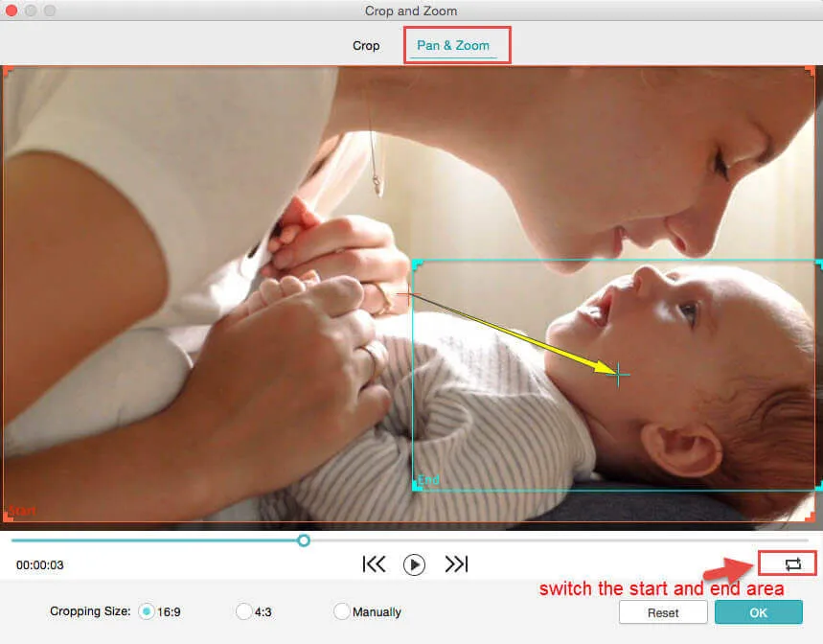Close the Crop and Zoom window
Image resolution: width=823 pixels, height=644 pixels.
click(x=12, y=11)
